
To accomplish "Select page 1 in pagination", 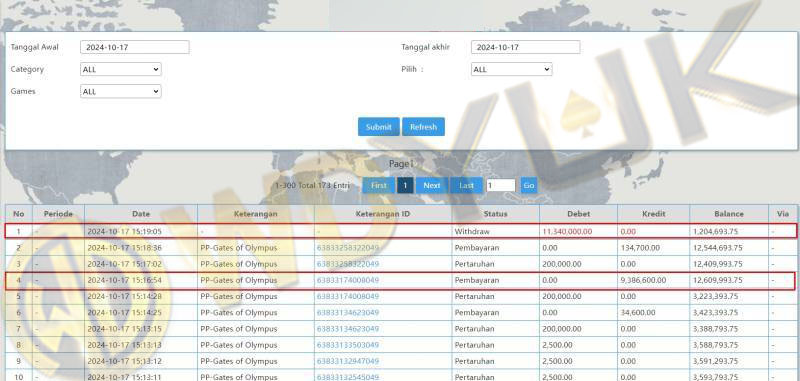I will (405, 185).
